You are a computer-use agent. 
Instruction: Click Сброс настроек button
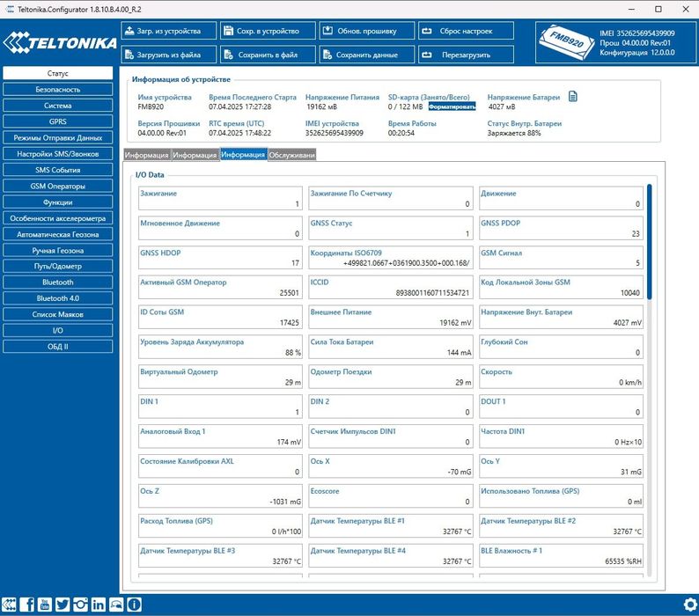(x=466, y=31)
